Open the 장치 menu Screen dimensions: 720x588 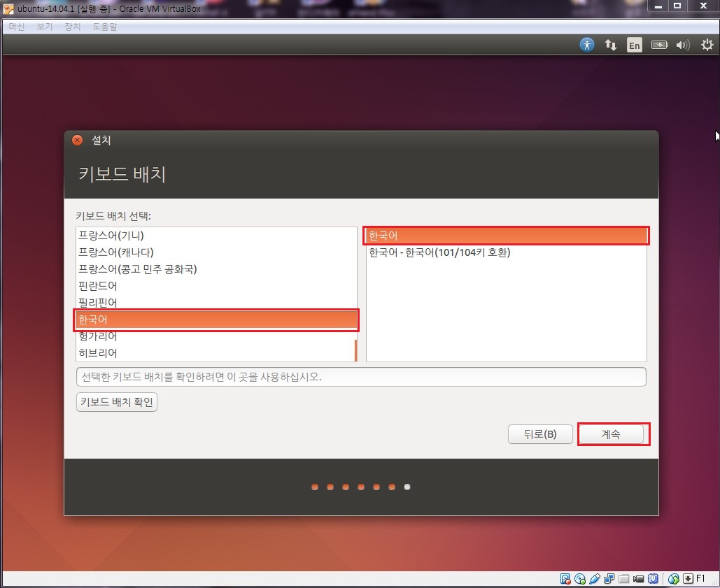click(73, 27)
